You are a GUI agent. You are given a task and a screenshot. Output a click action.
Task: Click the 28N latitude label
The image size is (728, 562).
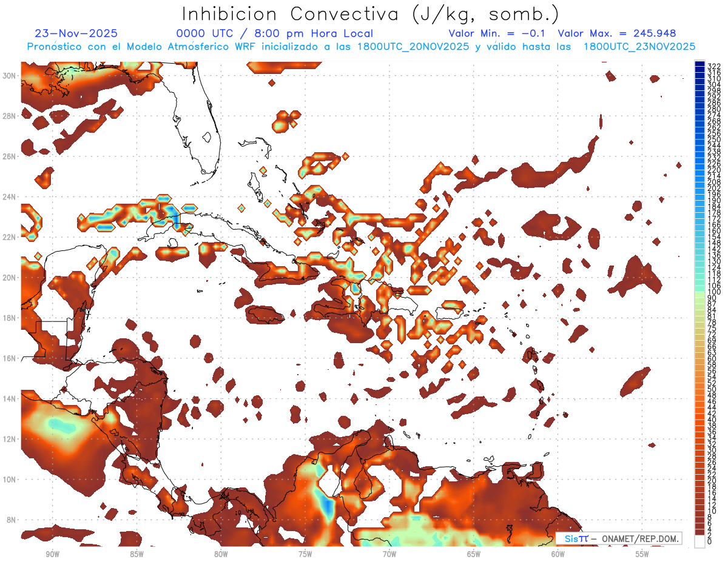pyautogui.click(x=10, y=116)
